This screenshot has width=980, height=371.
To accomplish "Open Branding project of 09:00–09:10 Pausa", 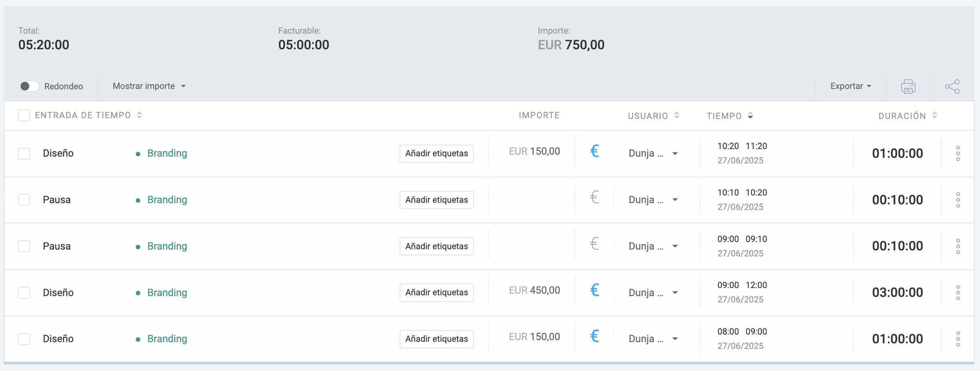I will [x=167, y=246].
